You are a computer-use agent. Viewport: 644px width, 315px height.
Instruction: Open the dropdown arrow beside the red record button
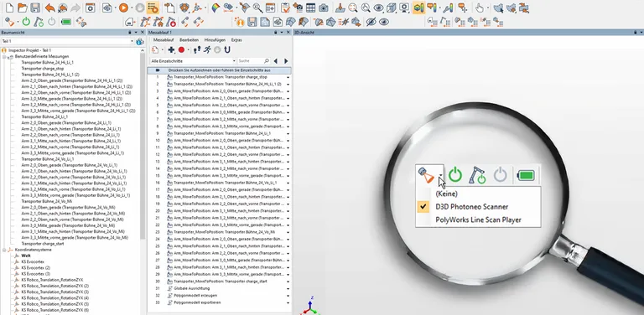(188, 50)
